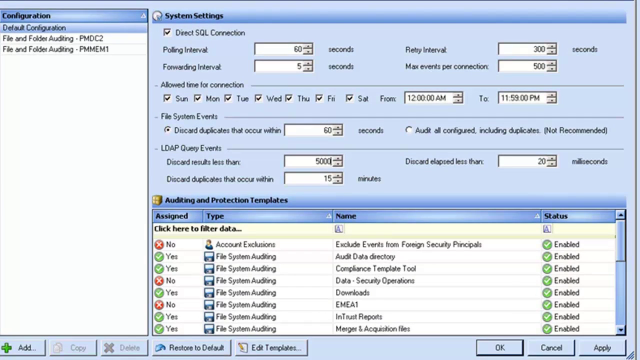Select the Merger & Acquisition files row
Viewport: 640px width, 360px height.
[384, 329]
